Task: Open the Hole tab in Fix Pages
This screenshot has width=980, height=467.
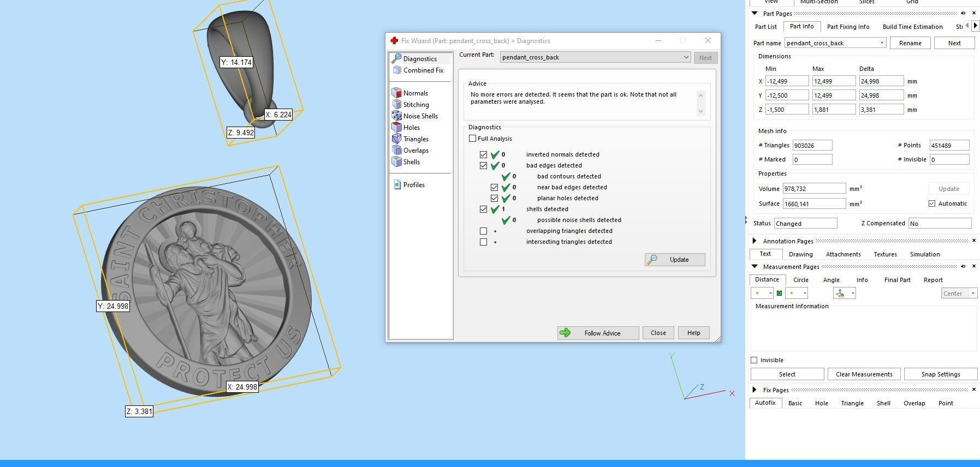Action: coord(821,403)
